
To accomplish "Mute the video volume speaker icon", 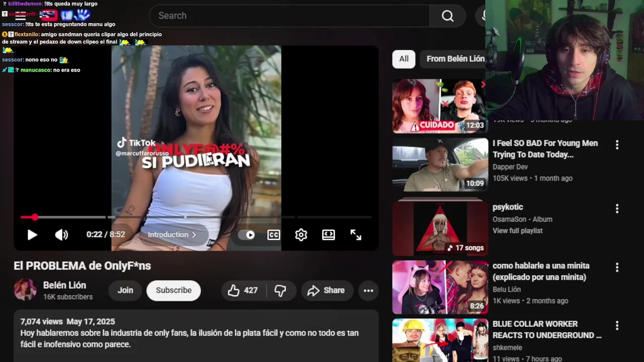I will [61, 235].
